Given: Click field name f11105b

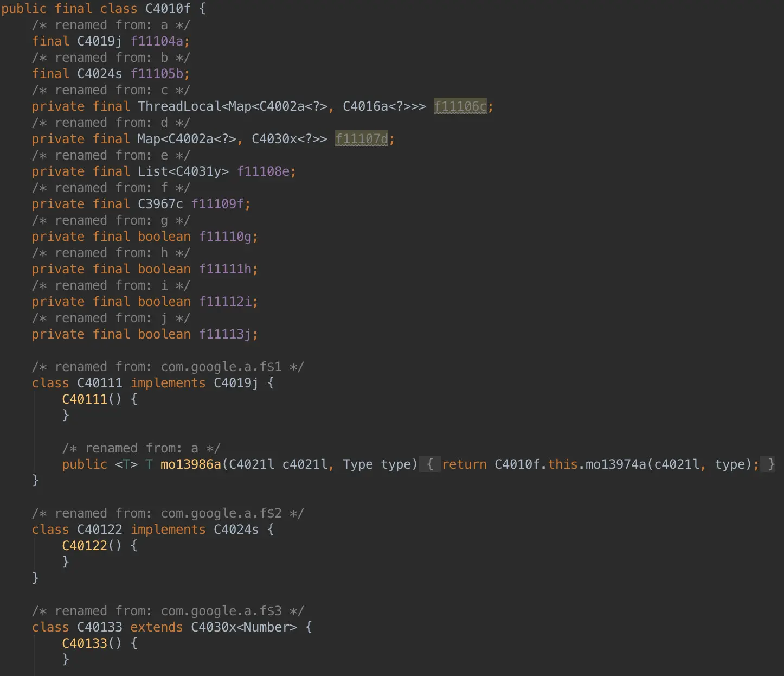Looking at the screenshot, I should point(157,74).
